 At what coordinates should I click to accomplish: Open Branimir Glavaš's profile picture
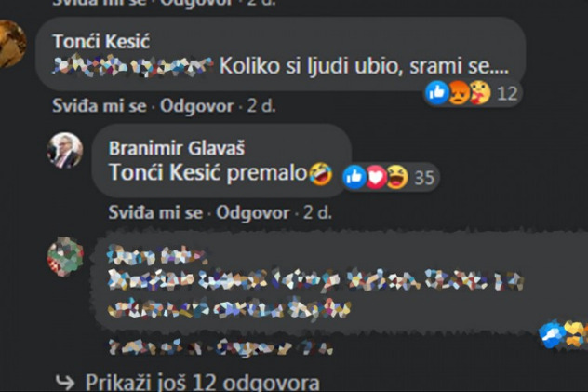coord(65,150)
